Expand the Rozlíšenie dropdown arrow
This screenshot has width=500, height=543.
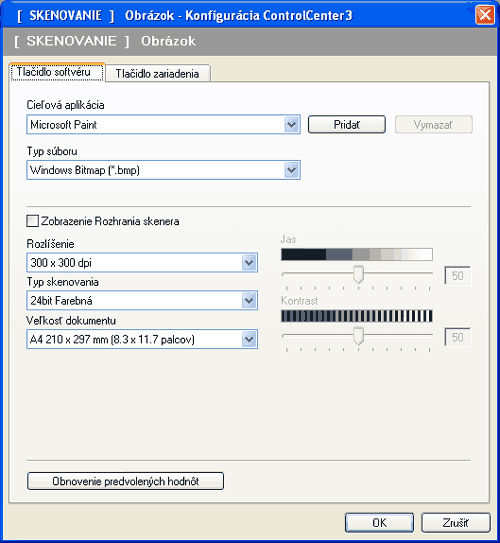coord(249,262)
